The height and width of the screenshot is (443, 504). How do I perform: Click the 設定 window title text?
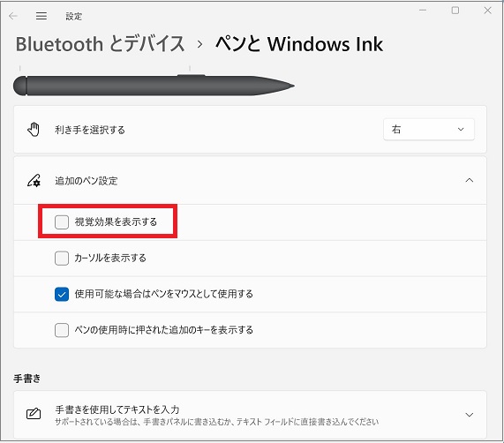[x=73, y=17]
